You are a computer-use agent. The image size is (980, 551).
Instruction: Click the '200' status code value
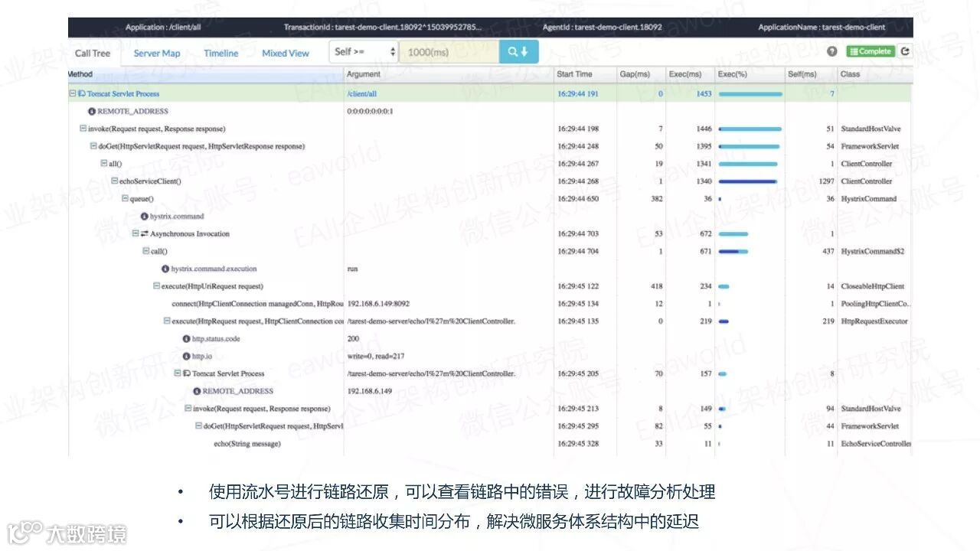coord(353,339)
